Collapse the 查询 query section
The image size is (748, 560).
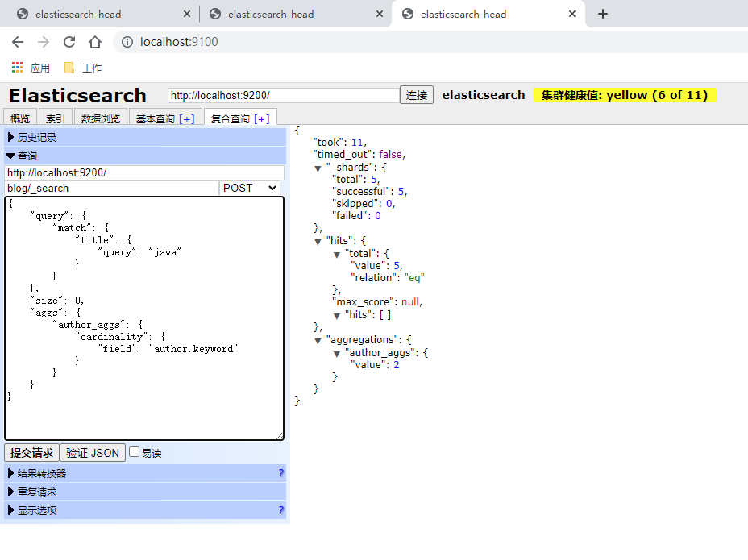coord(145,156)
